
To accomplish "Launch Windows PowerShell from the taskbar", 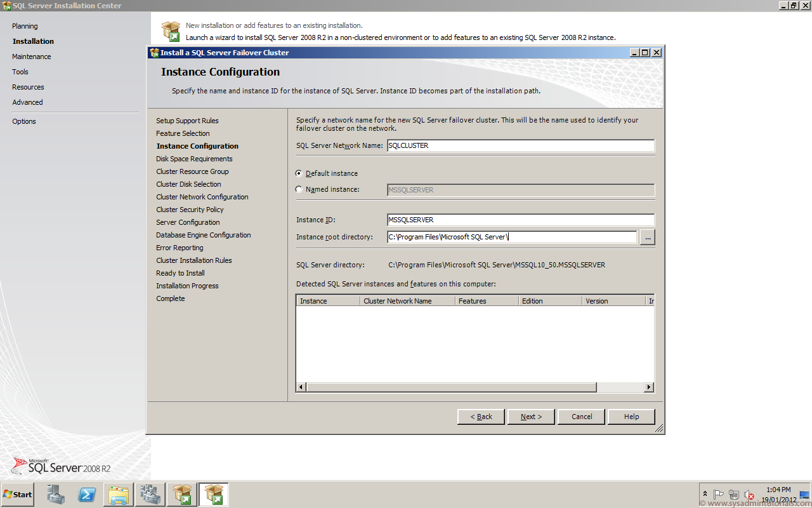I will point(87,495).
